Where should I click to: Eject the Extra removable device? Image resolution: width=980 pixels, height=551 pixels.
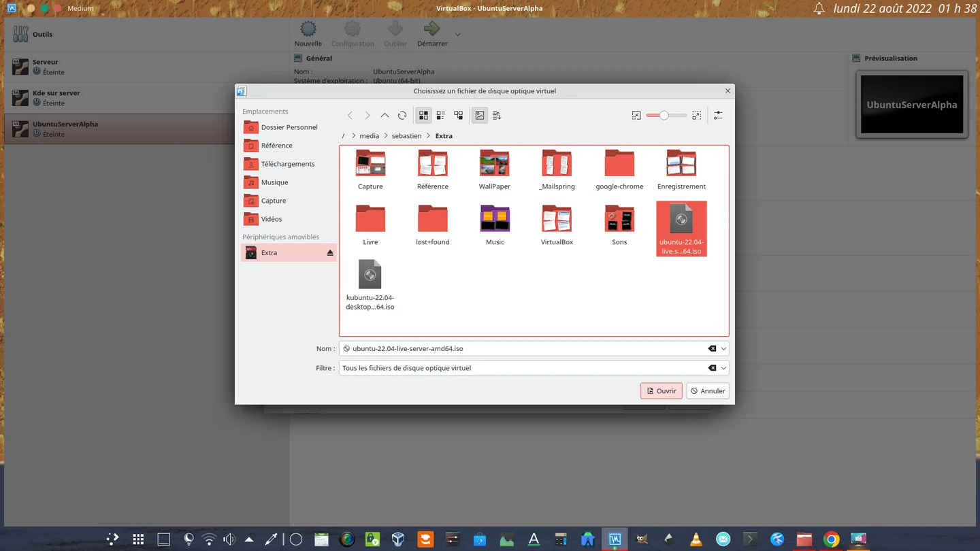point(330,252)
